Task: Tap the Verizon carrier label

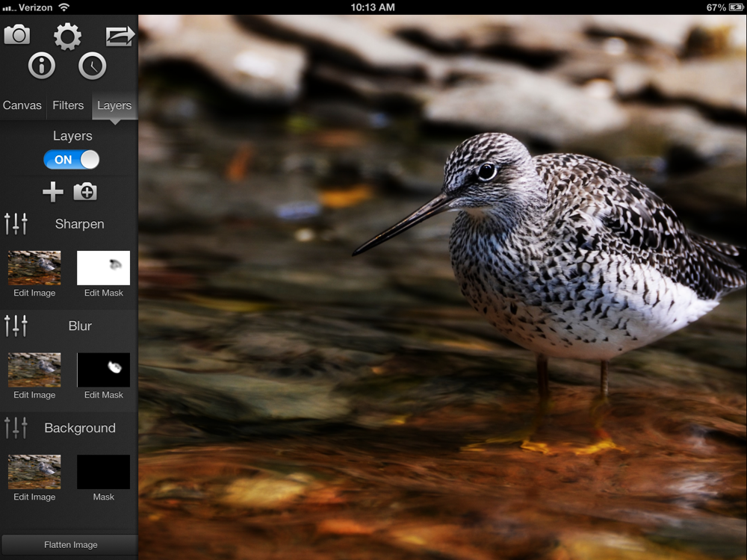Action: [x=35, y=7]
